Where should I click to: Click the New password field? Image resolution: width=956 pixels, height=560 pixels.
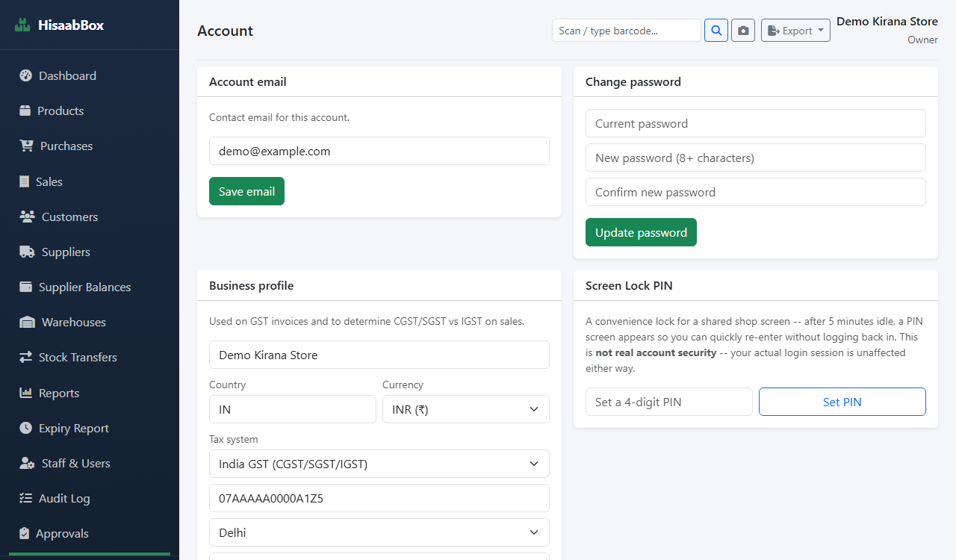[x=756, y=158]
